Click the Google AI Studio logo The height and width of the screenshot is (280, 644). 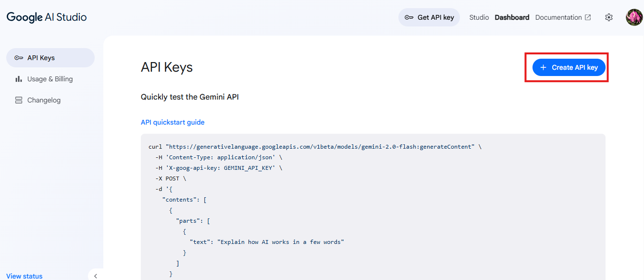(47, 17)
